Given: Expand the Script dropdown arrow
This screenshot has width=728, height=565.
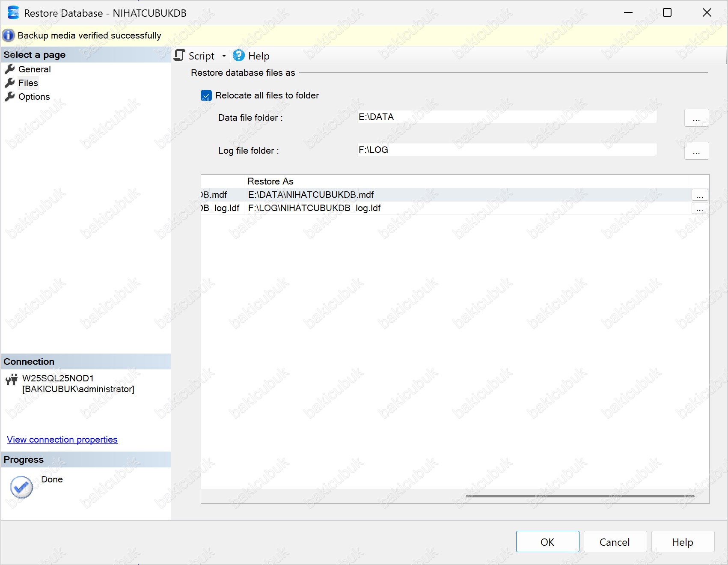Looking at the screenshot, I should (x=224, y=56).
